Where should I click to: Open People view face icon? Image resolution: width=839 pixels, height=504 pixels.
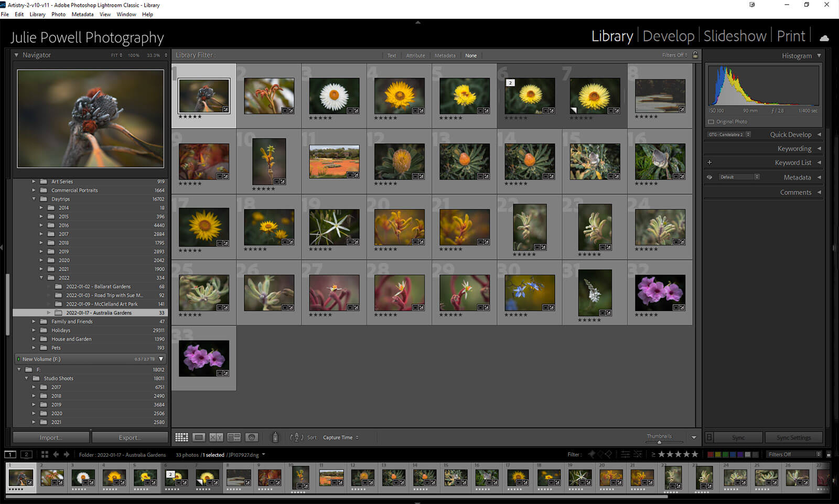point(252,437)
